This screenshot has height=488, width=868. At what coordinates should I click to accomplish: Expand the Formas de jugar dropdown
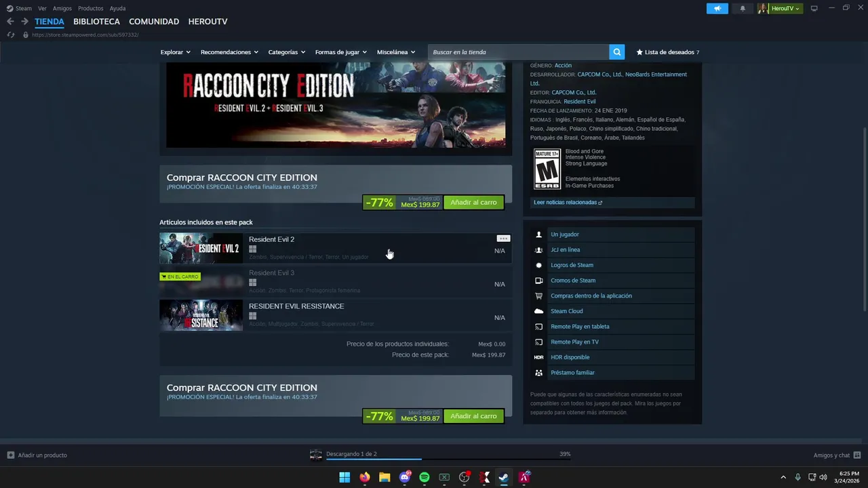341,52
